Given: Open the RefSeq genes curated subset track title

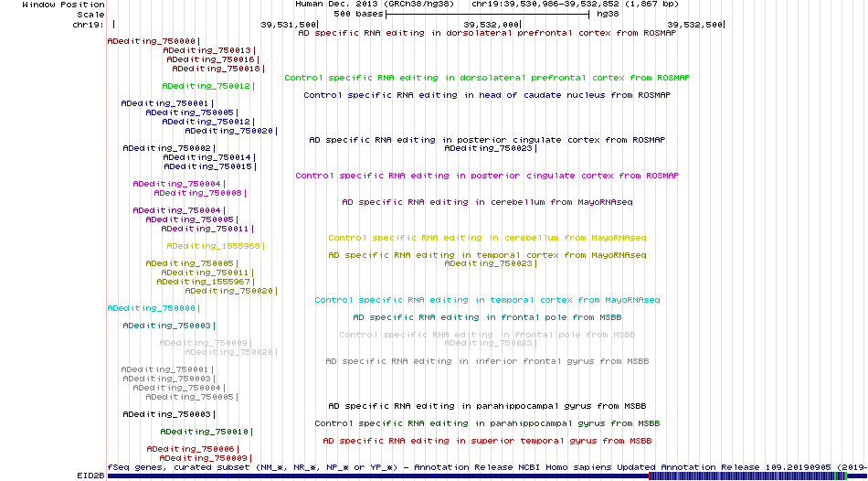Looking at the screenshot, I should point(487,467).
